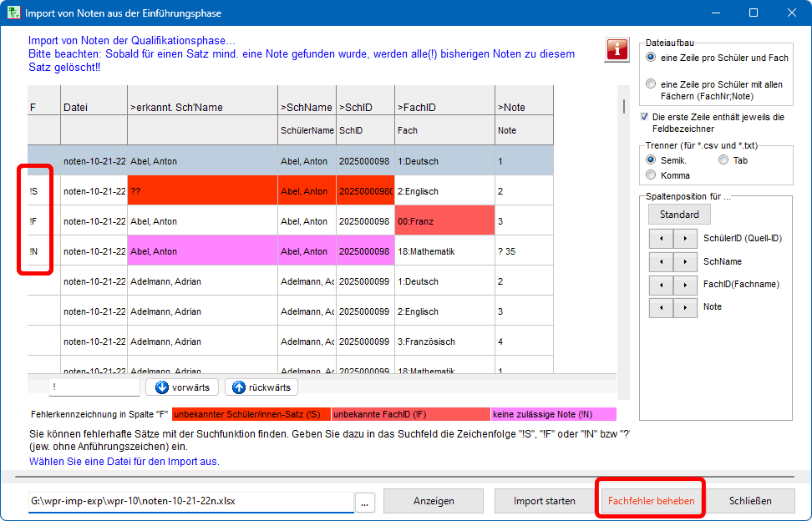Click Fachfehler beheben button
Viewport: 812px width, 521px height.
pyautogui.click(x=651, y=501)
